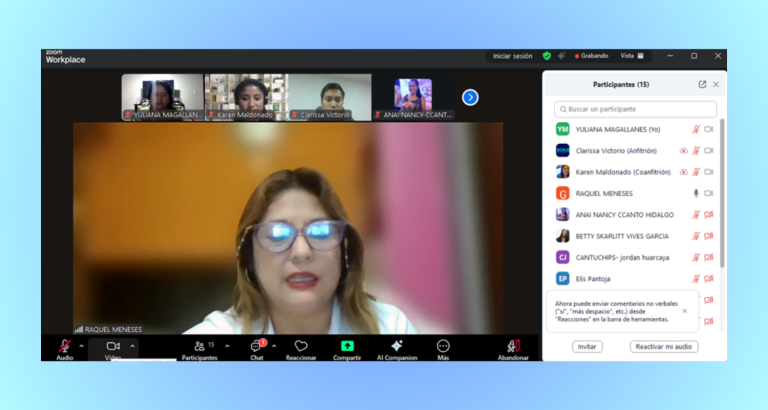Viewport: 768px width, 410px height.
Task: Expand the audio options arrow
Action: click(x=82, y=346)
